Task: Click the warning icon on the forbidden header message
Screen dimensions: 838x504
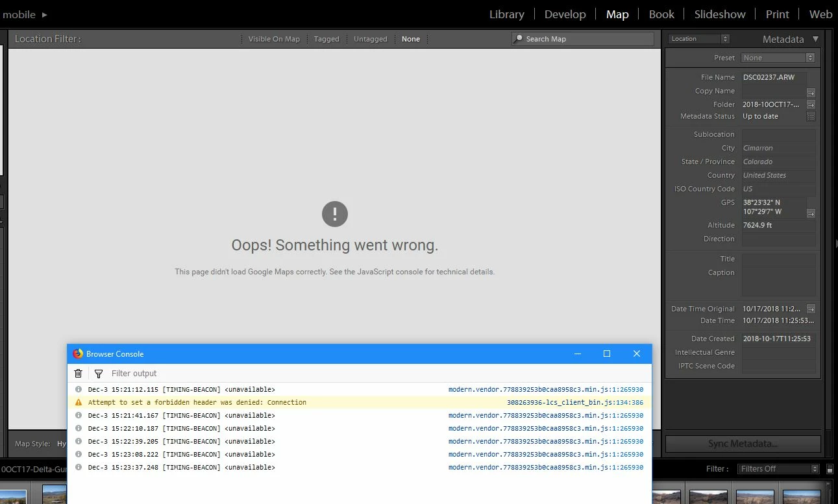Action: pyautogui.click(x=79, y=402)
